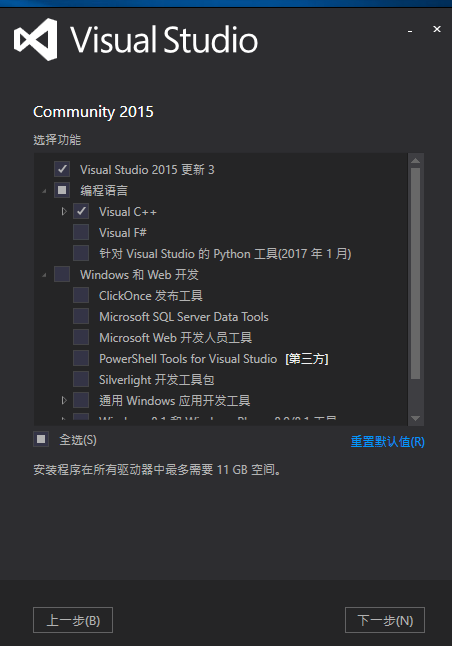Check the ClickOnce 发布工具 checkbox

(x=81, y=295)
